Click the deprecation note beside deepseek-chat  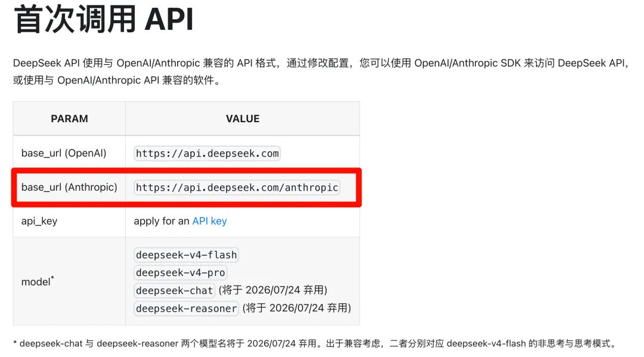point(273,290)
